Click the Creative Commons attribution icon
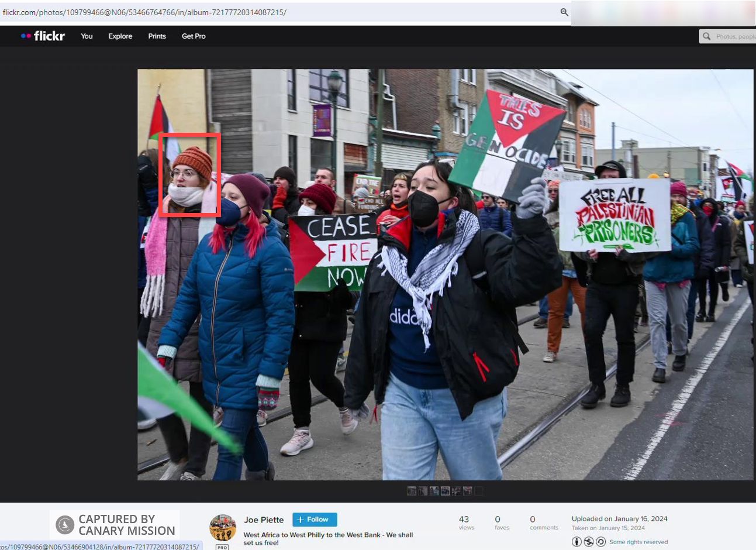This screenshot has height=550, width=756. point(577,541)
